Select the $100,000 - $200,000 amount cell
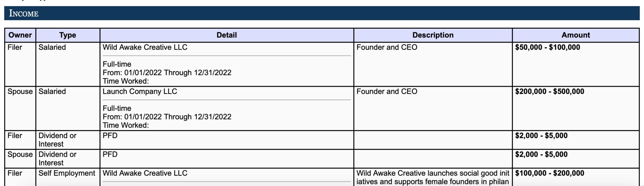644x186 pixels. coord(549,173)
